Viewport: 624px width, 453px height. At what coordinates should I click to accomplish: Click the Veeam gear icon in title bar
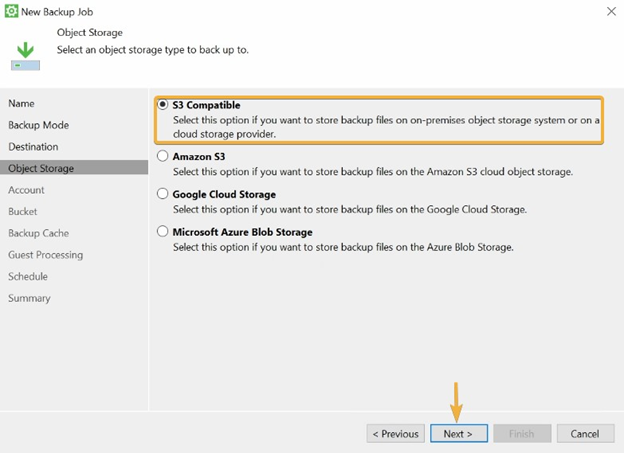[x=11, y=11]
